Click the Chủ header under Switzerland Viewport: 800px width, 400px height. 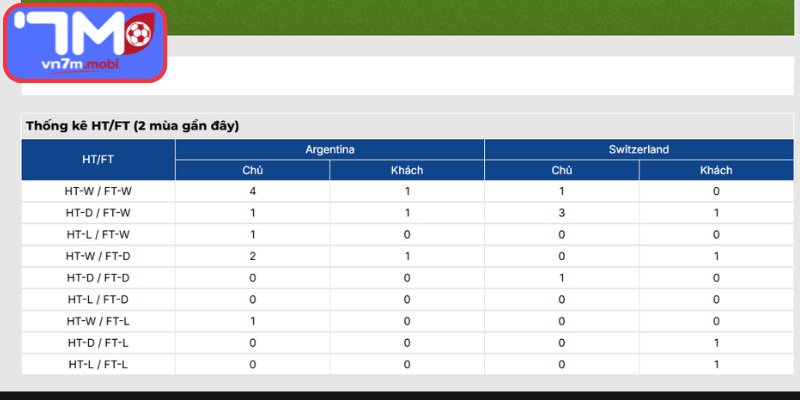(x=562, y=170)
